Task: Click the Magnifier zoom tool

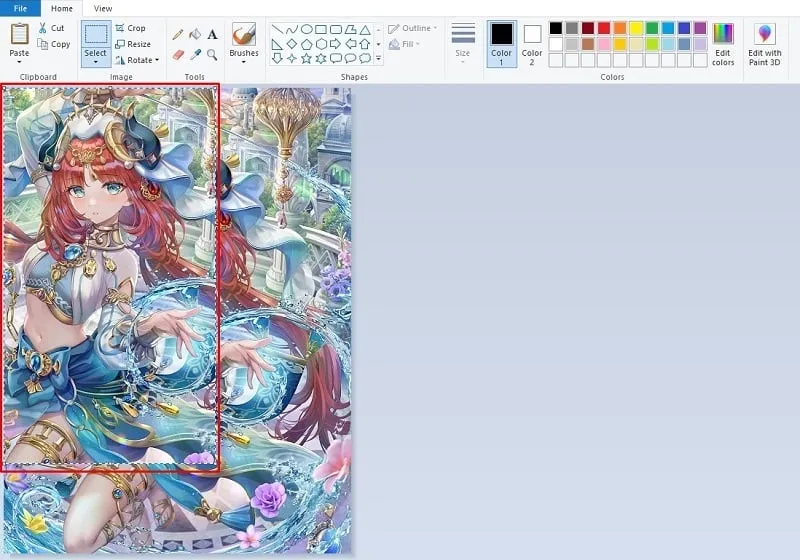Action: point(212,55)
